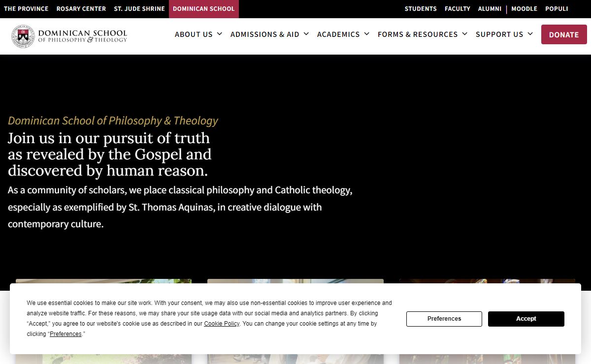The height and width of the screenshot is (364, 591).
Task: Click the Dominican School seal logo
Action: coord(23,36)
